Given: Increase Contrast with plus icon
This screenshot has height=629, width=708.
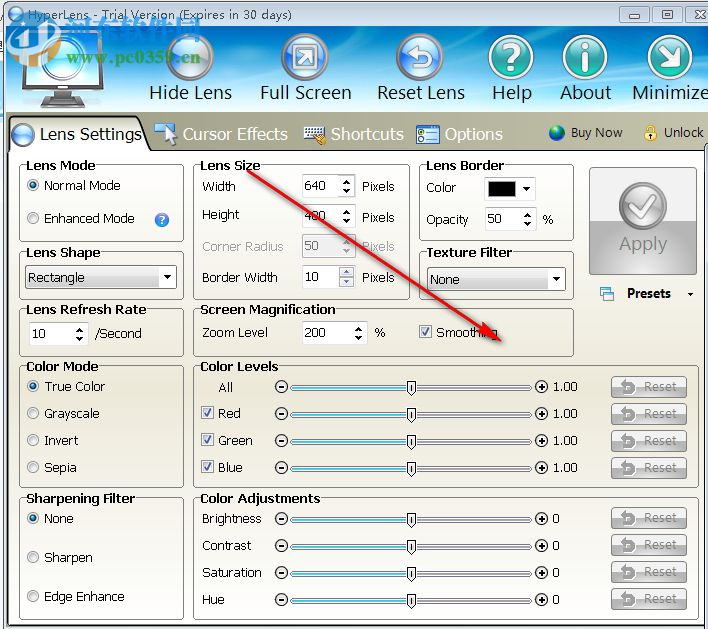Looking at the screenshot, I should point(541,546).
